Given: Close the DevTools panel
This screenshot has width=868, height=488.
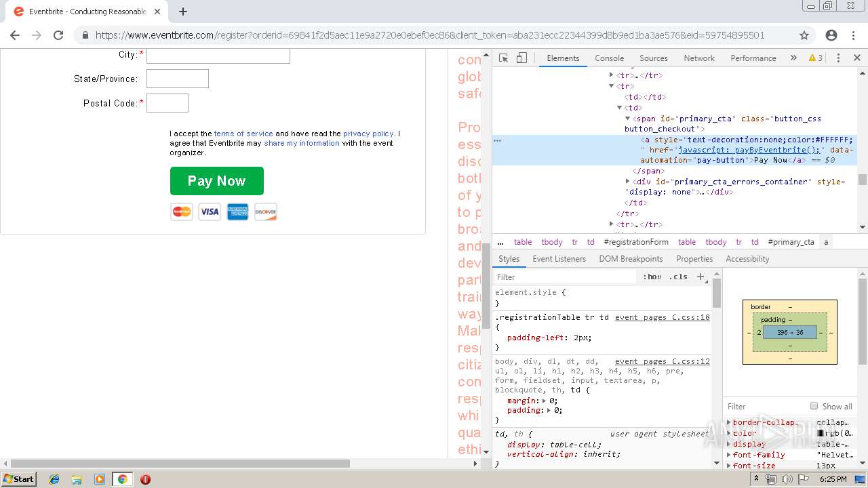Looking at the screenshot, I should coord(857,58).
